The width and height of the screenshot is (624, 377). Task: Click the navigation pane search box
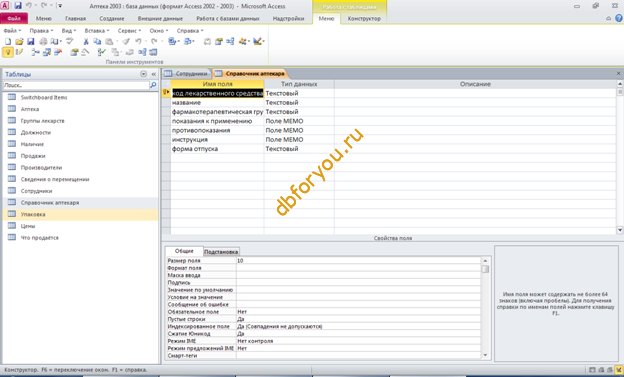pos(76,85)
